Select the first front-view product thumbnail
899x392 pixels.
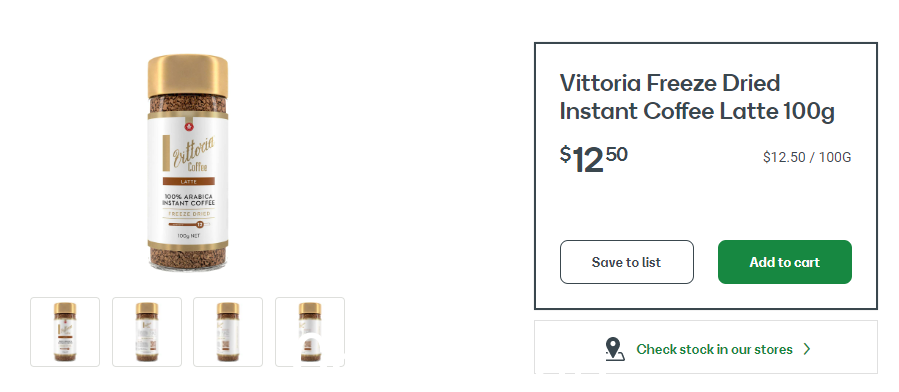click(x=65, y=332)
